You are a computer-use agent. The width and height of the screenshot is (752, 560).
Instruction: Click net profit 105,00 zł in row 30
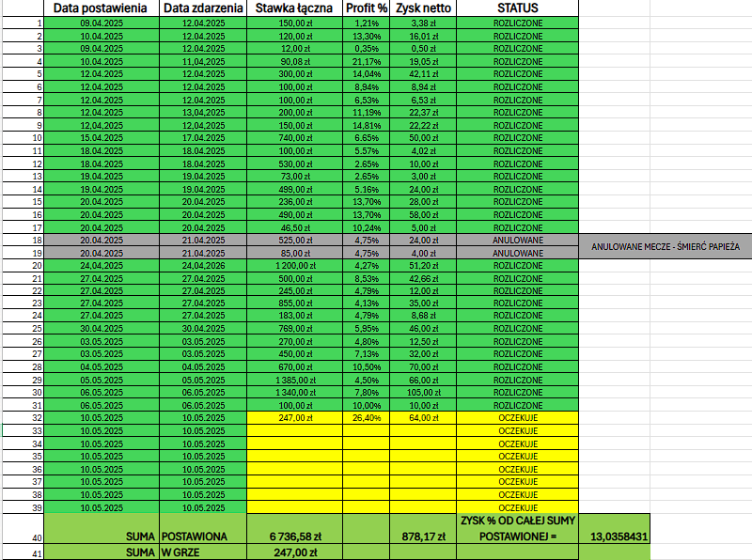tap(423, 392)
